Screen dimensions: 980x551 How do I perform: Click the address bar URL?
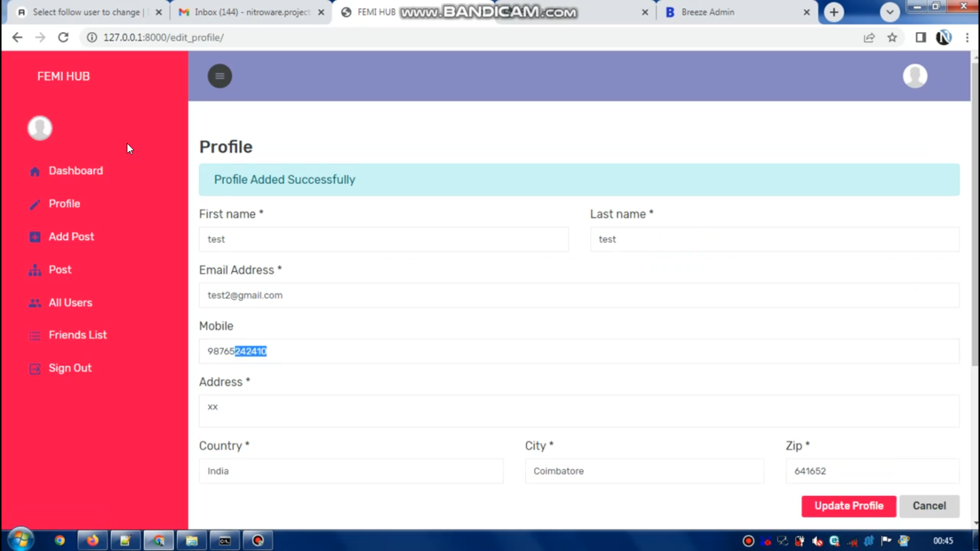[x=163, y=37]
